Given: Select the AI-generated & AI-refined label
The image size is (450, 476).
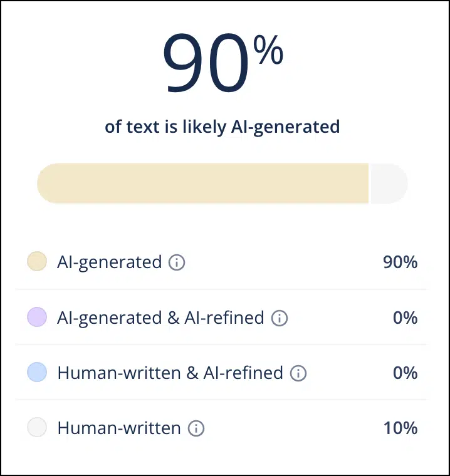Looking at the screenshot, I should click(x=160, y=318).
